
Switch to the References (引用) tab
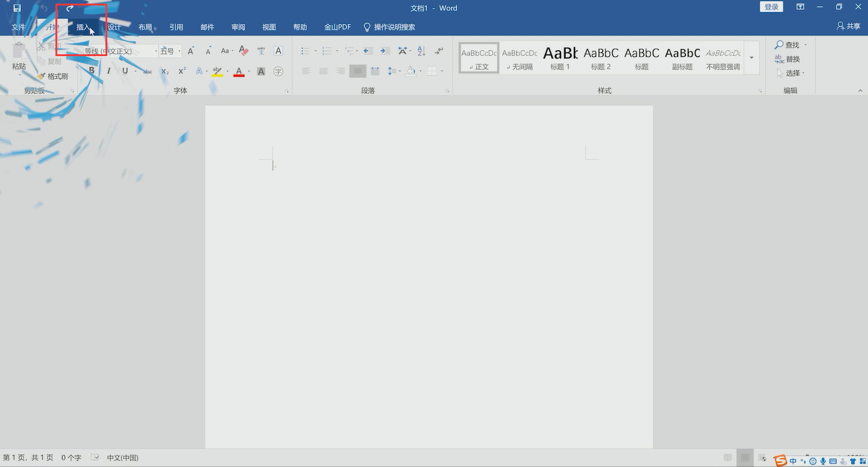click(x=176, y=27)
